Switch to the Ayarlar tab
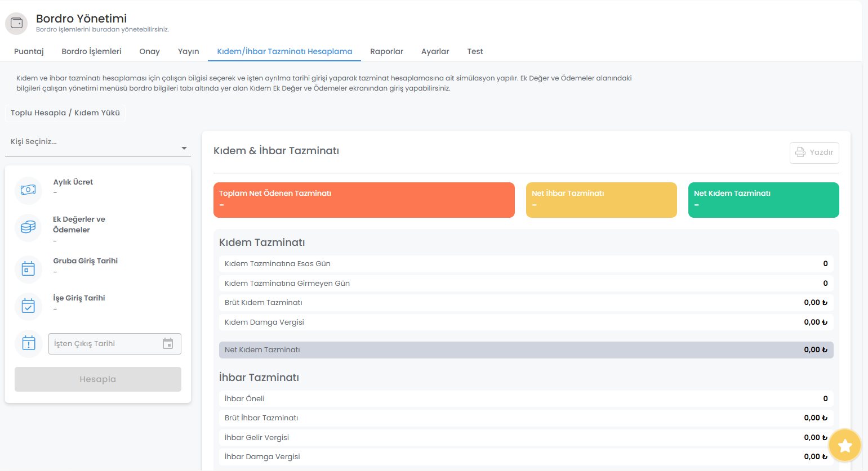868x471 pixels. pyautogui.click(x=435, y=51)
